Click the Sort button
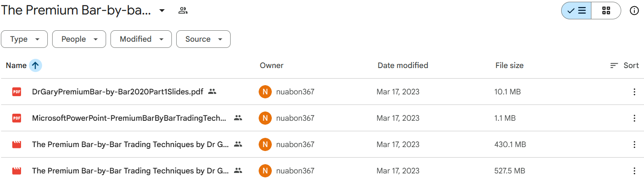The width and height of the screenshot is (644, 180). tap(625, 65)
